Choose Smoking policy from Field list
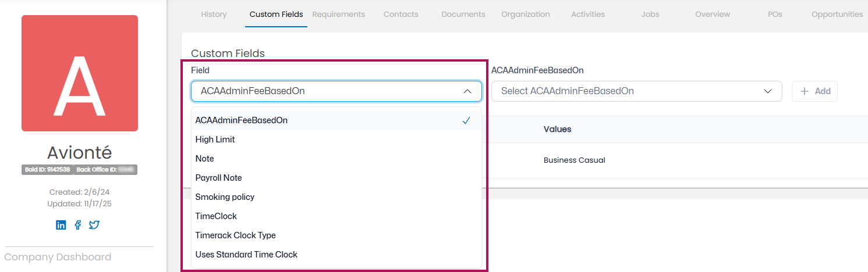868x272 pixels. click(336, 197)
